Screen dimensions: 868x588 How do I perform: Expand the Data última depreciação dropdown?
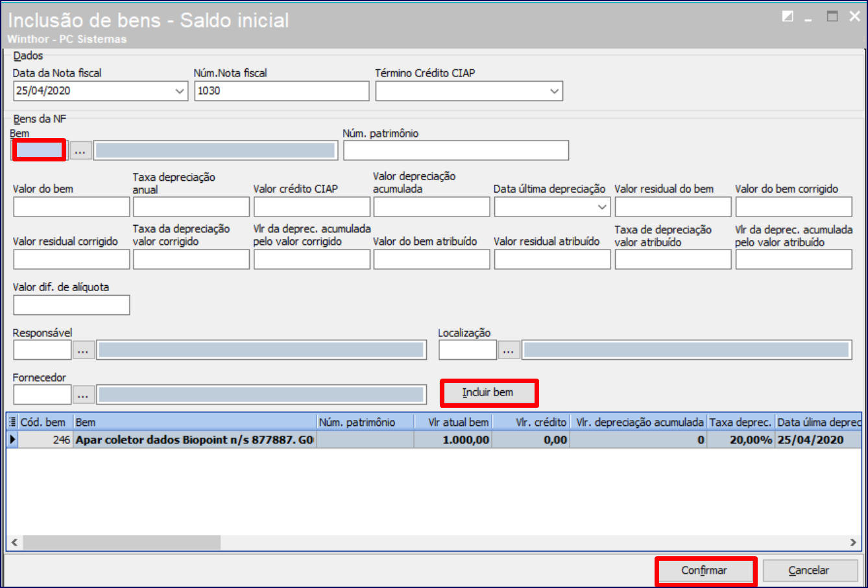coord(602,207)
